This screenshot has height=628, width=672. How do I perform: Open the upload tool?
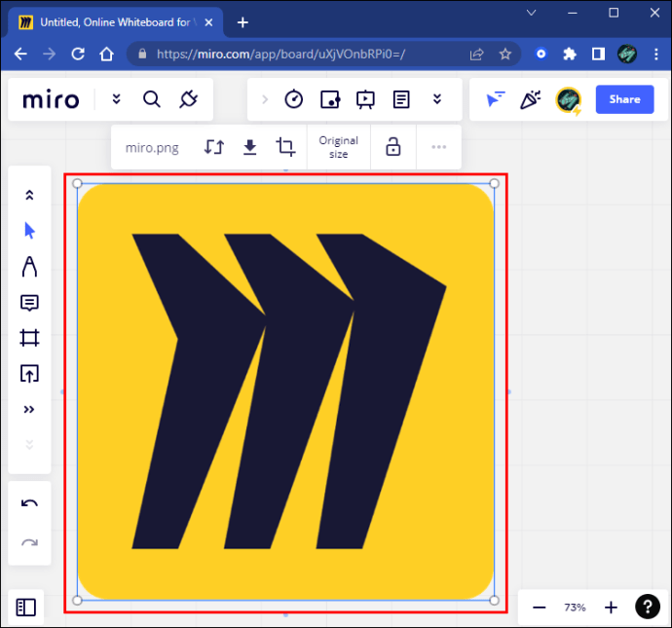click(29, 374)
